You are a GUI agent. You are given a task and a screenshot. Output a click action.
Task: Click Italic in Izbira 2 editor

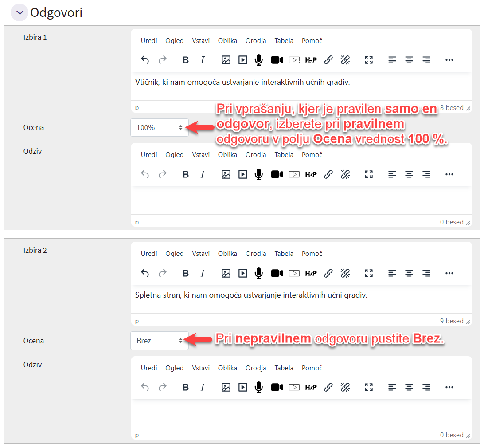pyautogui.click(x=203, y=273)
